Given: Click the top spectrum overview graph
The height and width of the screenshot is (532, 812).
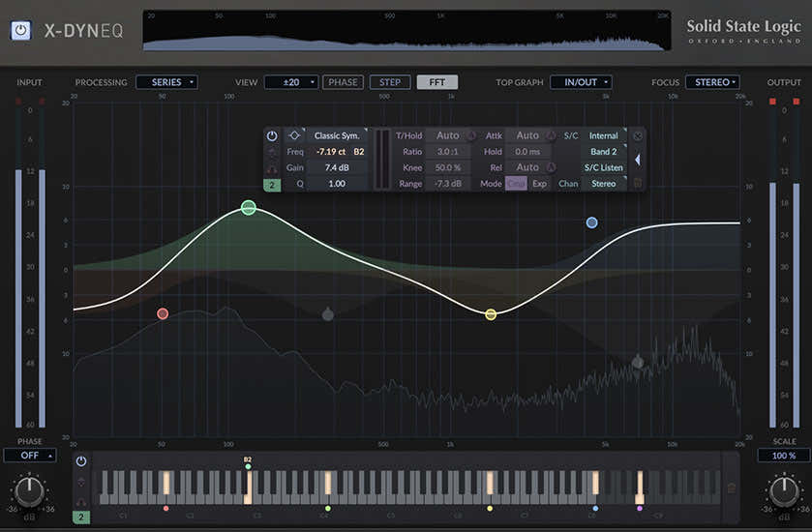Looking at the screenshot, I should [407, 30].
